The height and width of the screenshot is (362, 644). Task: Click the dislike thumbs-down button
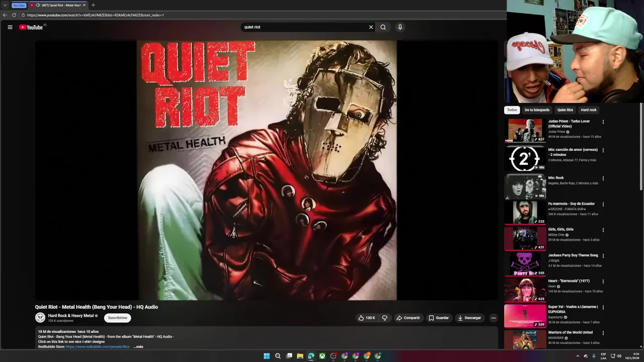click(384, 318)
